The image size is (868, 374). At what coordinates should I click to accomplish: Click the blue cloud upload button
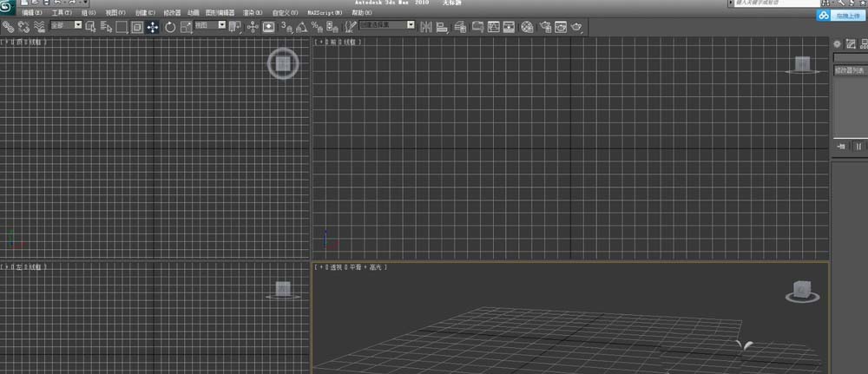842,16
